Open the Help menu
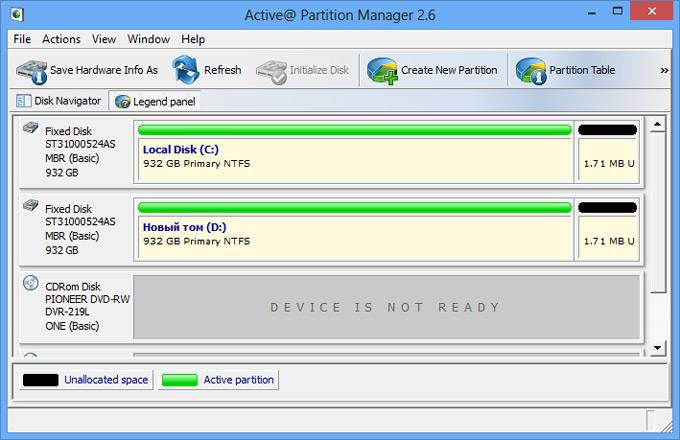Image resolution: width=680 pixels, height=440 pixels. (x=193, y=39)
